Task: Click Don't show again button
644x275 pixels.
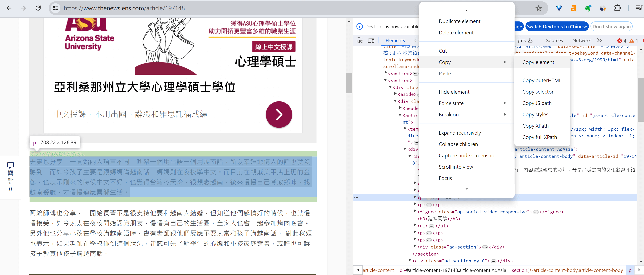Action: [611, 26]
